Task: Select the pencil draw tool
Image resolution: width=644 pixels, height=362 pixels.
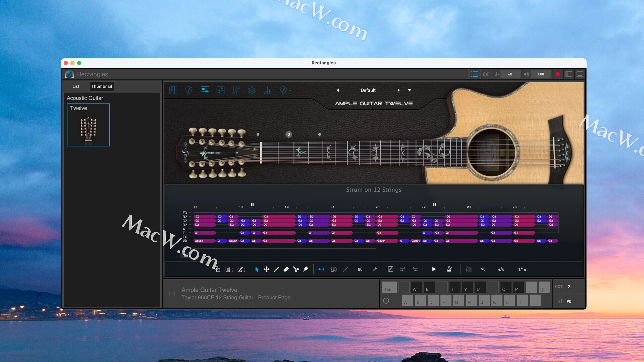Action: pyautogui.click(x=276, y=269)
